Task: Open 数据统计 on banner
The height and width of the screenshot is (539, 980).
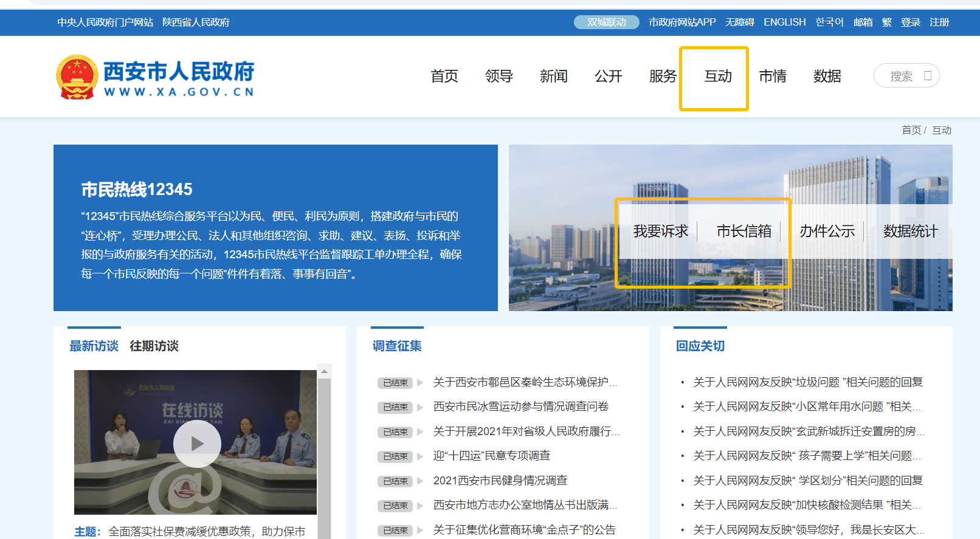Action: 911,231
